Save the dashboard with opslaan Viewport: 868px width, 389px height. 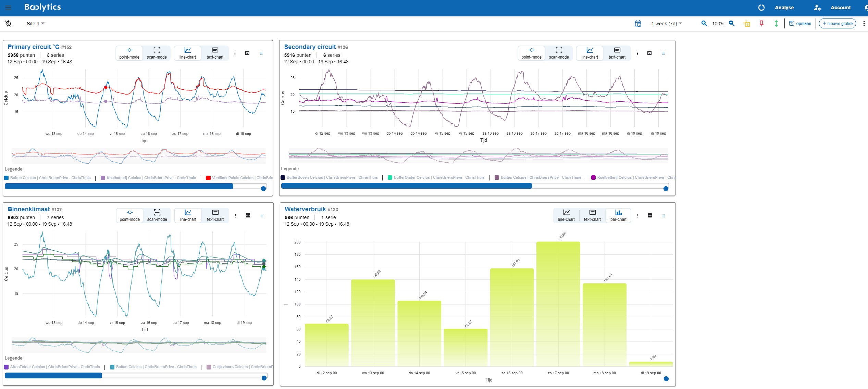(x=800, y=24)
